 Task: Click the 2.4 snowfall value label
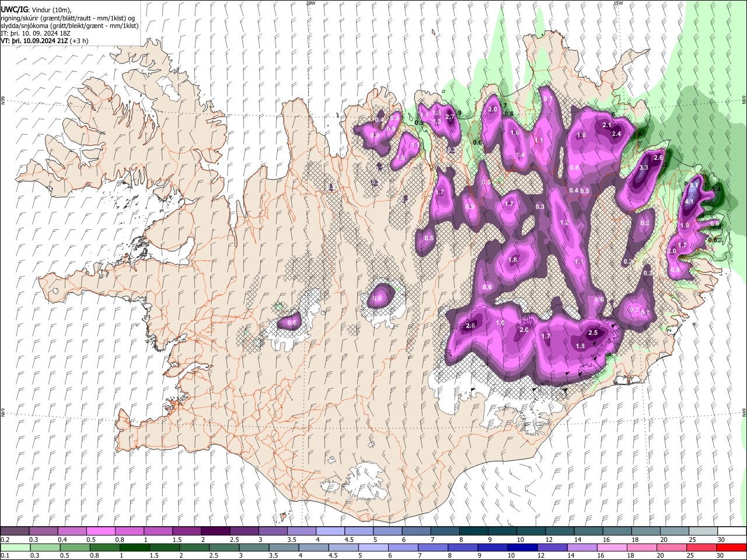pyautogui.click(x=616, y=134)
